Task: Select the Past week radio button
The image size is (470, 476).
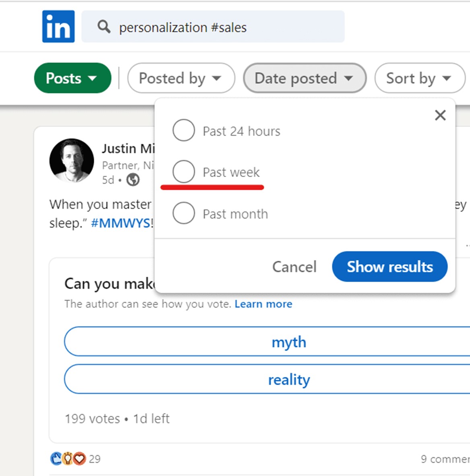Action: [183, 171]
